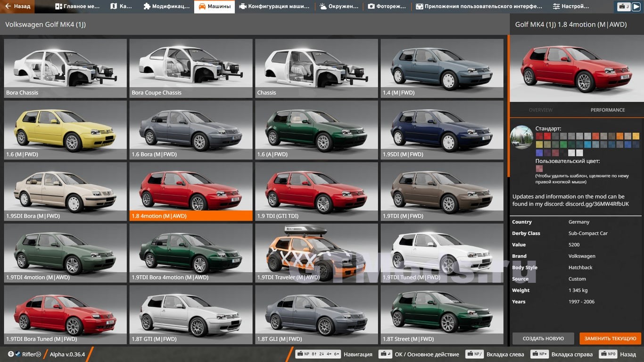Click the 1 345 kg weight value
644x362 pixels.
pyautogui.click(x=578, y=290)
